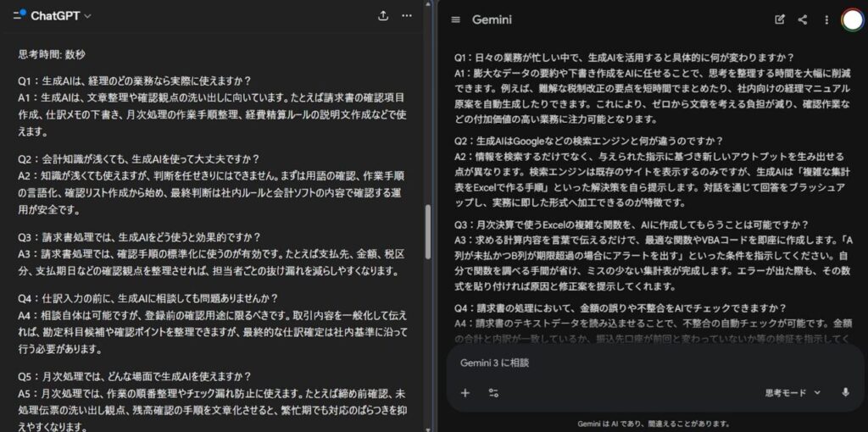The image size is (868, 432).
Task: Click the Gemini title in the header
Action: click(492, 19)
